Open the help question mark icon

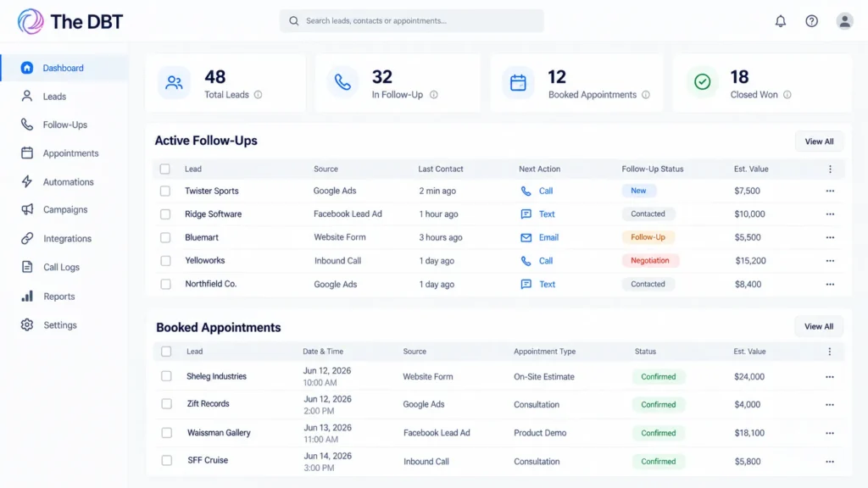(811, 21)
